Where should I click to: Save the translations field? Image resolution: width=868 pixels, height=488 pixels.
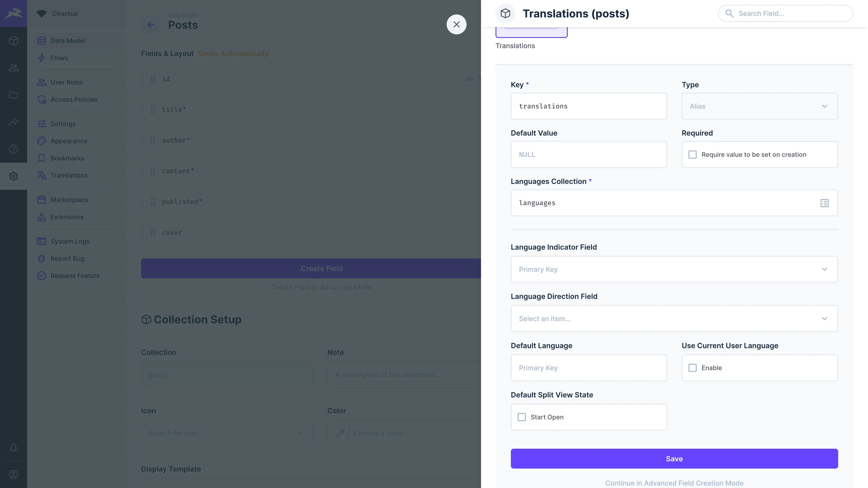(x=674, y=458)
